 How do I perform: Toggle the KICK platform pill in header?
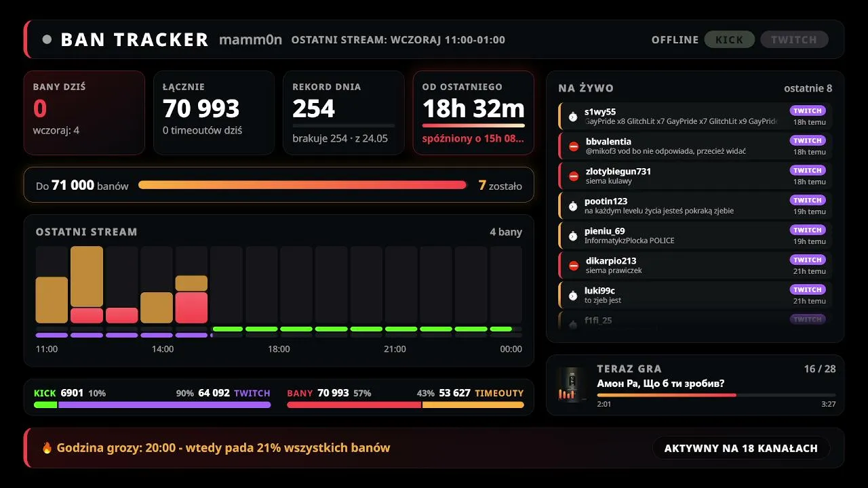coord(730,39)
